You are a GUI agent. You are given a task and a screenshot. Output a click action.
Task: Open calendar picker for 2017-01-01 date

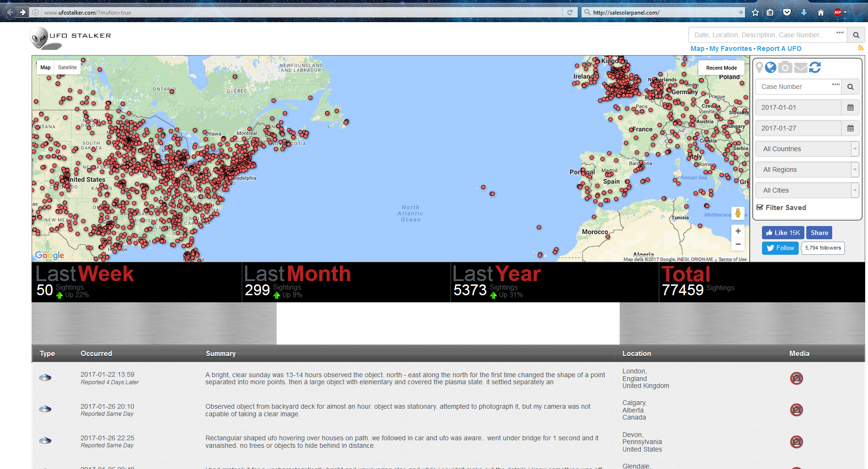[x=850, y=107]
